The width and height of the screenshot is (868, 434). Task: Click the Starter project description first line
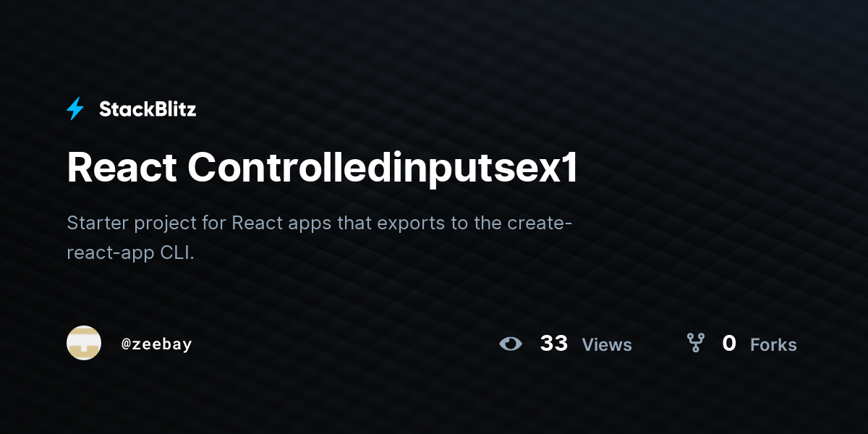coord(320,223)
